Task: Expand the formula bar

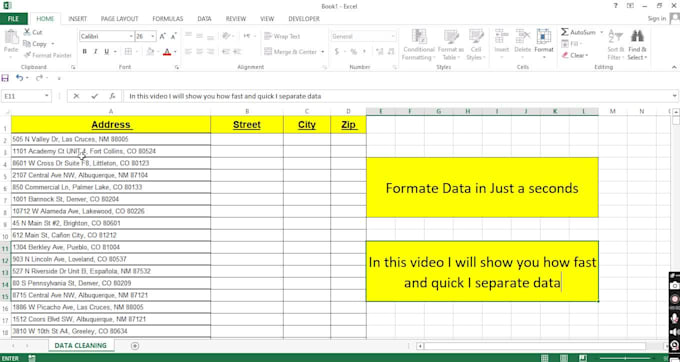Action: (x=674, y=96)
